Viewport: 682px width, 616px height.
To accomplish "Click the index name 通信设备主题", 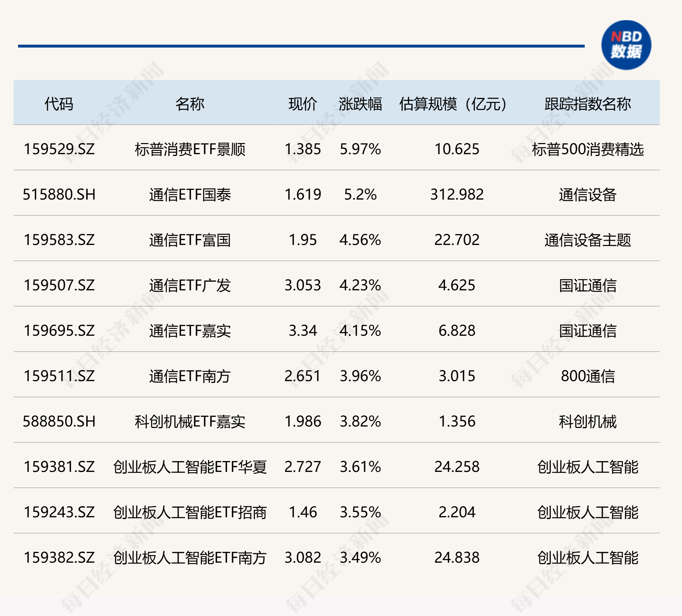I will pos(588,240).
